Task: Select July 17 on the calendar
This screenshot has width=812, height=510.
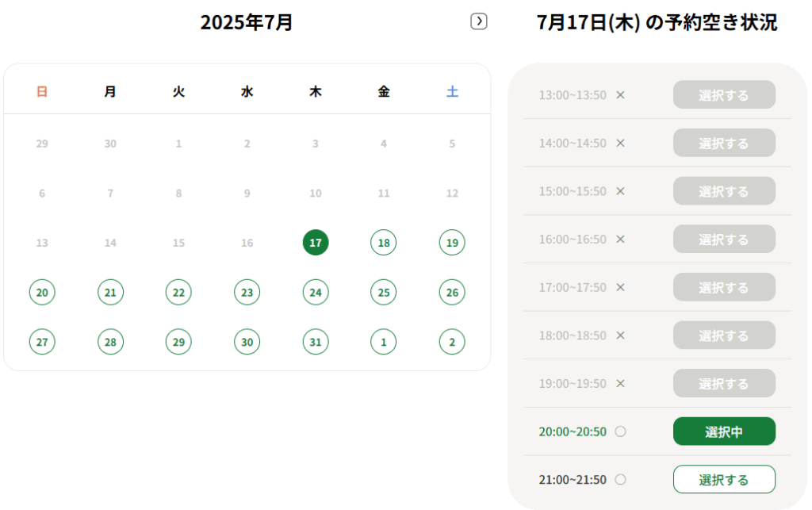Action: tap(316, 243)
